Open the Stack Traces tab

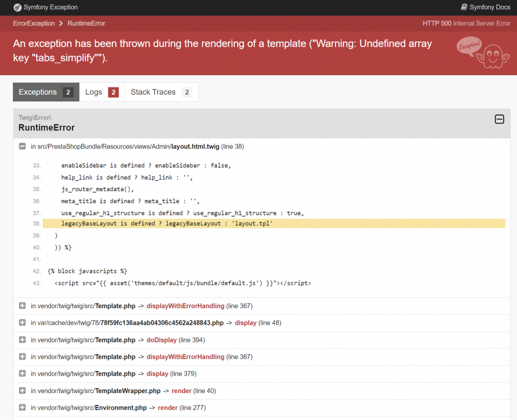click(161, 92)
